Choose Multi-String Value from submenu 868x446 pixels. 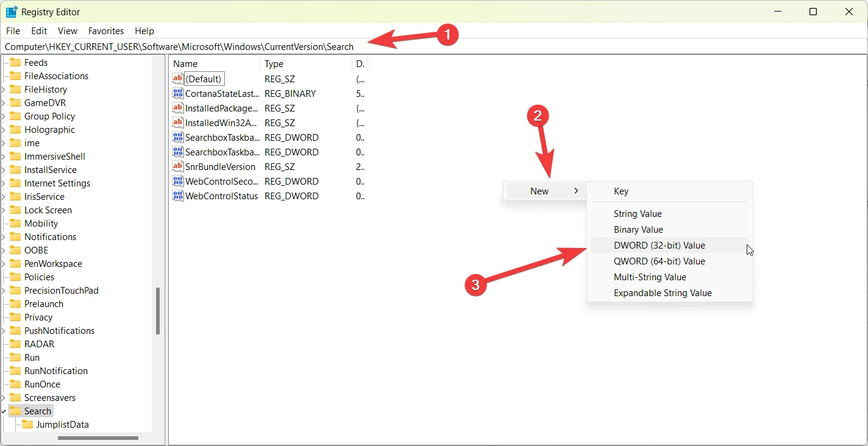click(669, 277)
